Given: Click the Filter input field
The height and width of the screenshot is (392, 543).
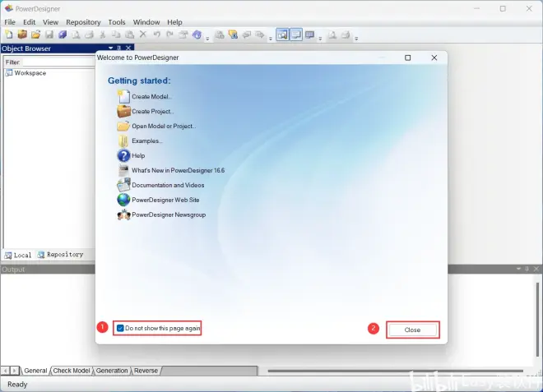Looking at the screenshot, I should (58, 62).
